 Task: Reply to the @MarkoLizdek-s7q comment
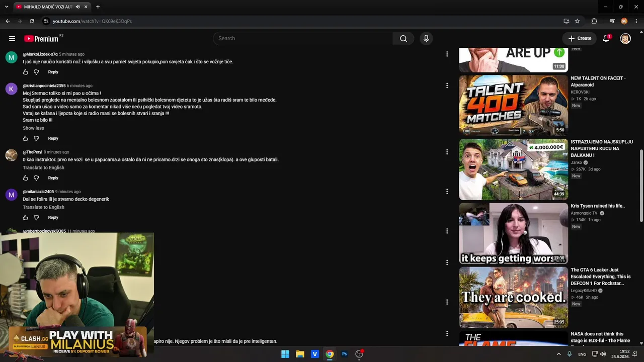[x=53, y=72]
